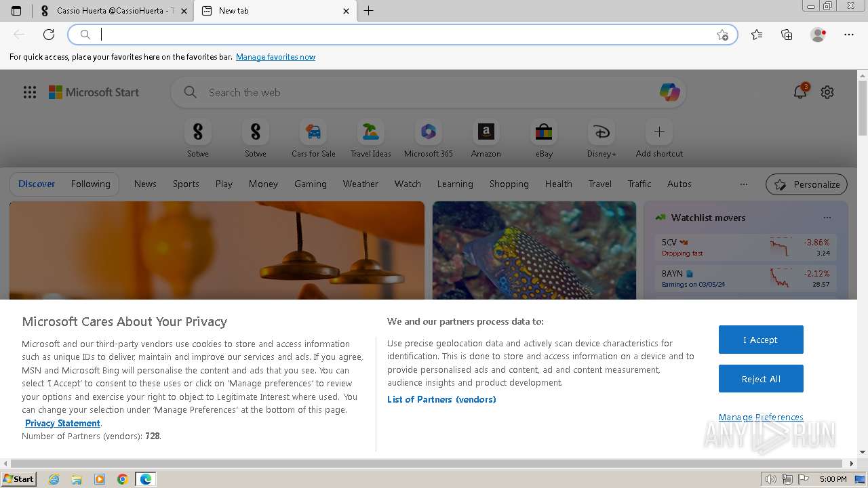Click the Microsoft Start logo
868x488 pixels.
(x=94, y=92)
